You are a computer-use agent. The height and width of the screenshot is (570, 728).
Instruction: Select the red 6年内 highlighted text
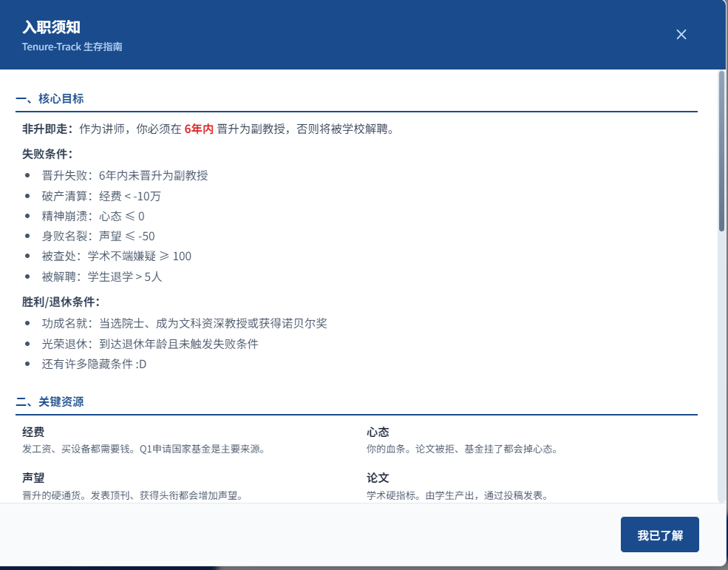pyautogui.click(x=198, y=128)
